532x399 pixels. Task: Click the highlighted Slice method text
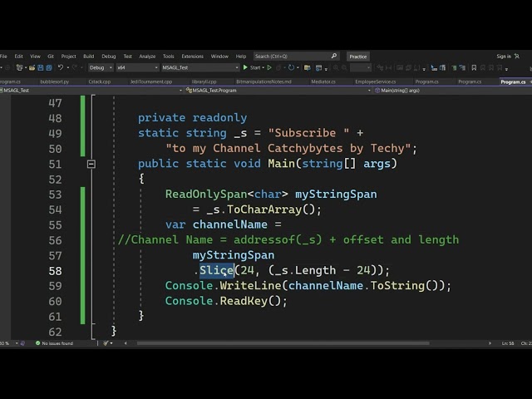tap(217, 270)
